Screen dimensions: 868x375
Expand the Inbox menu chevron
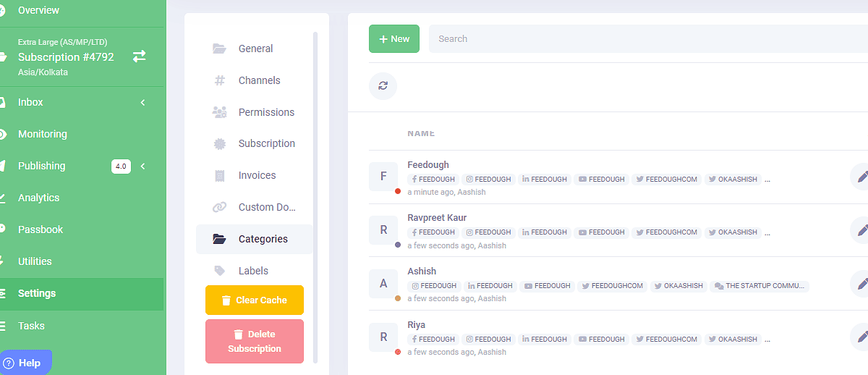coord(142,103)
